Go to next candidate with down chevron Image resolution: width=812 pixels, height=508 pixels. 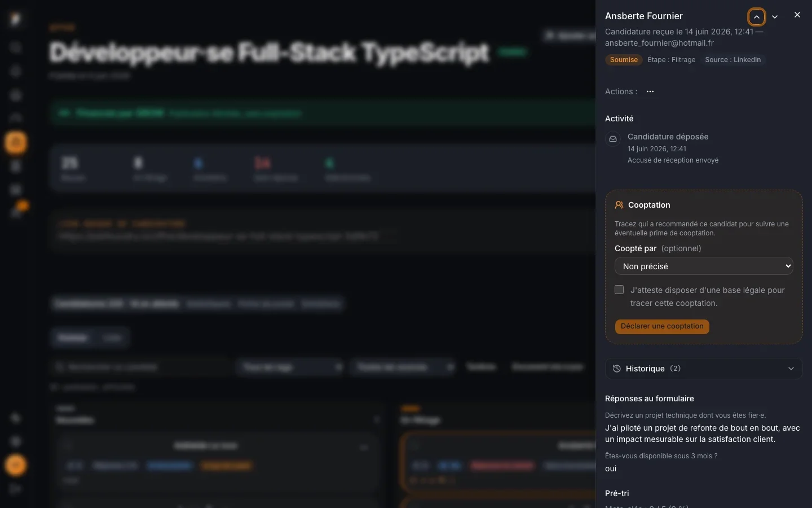tap(775, 17)
